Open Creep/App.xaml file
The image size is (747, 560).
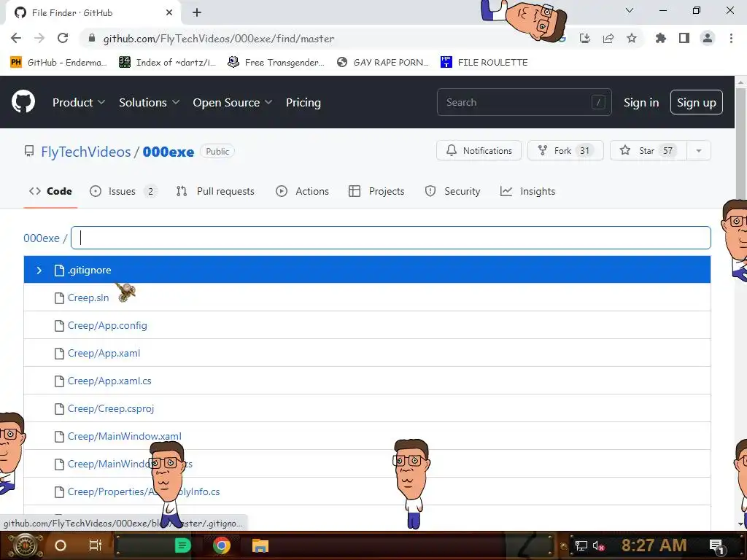tap(104, 353)
